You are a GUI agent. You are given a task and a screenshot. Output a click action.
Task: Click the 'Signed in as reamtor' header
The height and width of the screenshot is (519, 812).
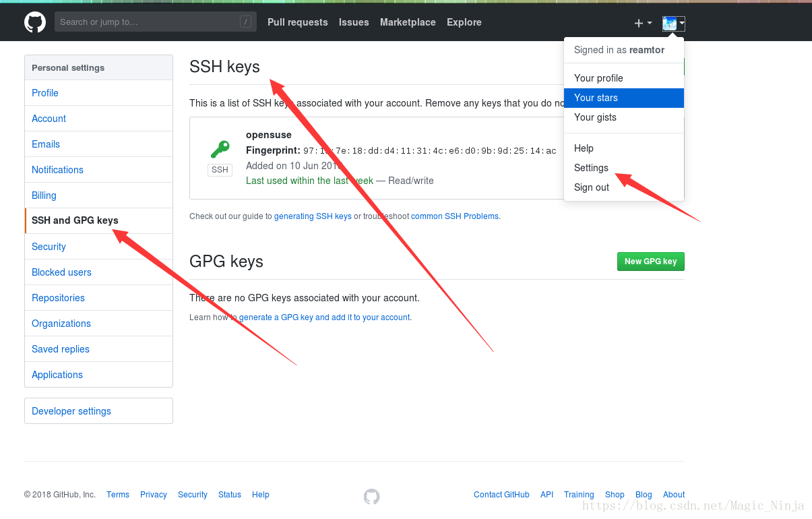point(619,50)
